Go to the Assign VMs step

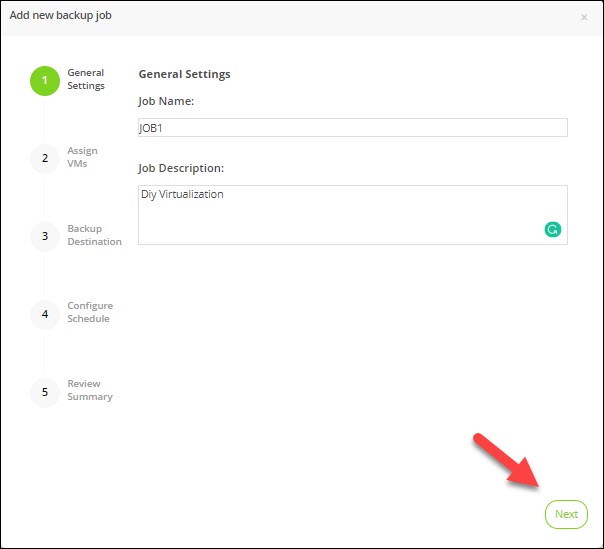click(82, 157)
